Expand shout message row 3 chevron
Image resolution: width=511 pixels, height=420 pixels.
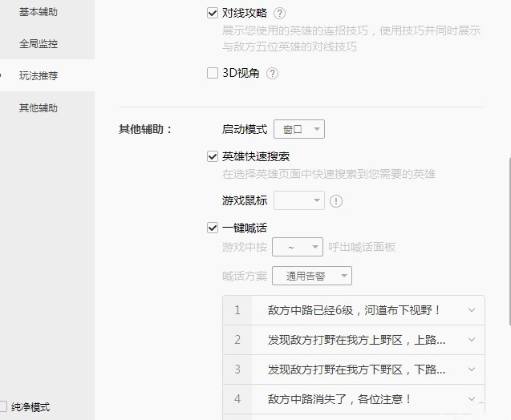click(x=471, y=370)
